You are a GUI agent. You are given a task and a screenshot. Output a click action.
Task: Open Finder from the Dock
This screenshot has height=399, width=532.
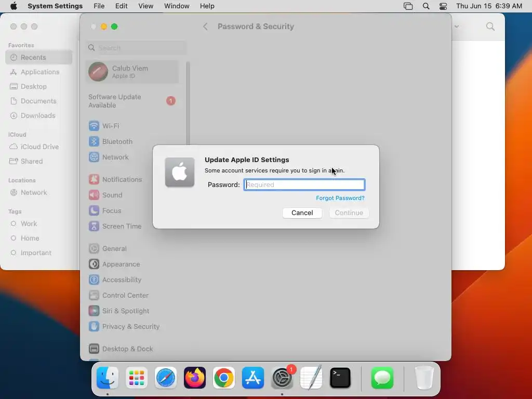[x=108, y=378]
